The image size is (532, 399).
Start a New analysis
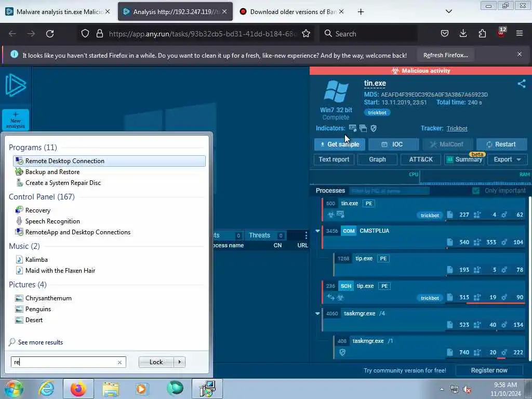(x=16, y=120)
